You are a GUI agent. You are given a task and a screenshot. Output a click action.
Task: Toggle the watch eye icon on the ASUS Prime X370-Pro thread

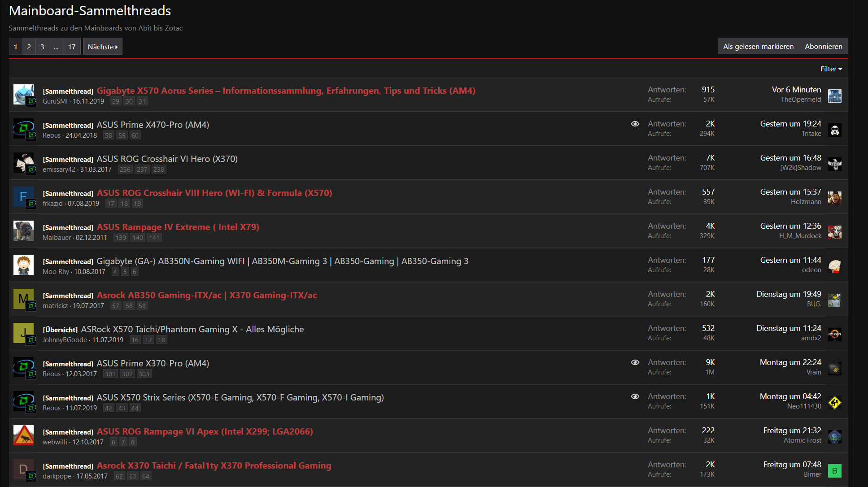coord(635,362)
